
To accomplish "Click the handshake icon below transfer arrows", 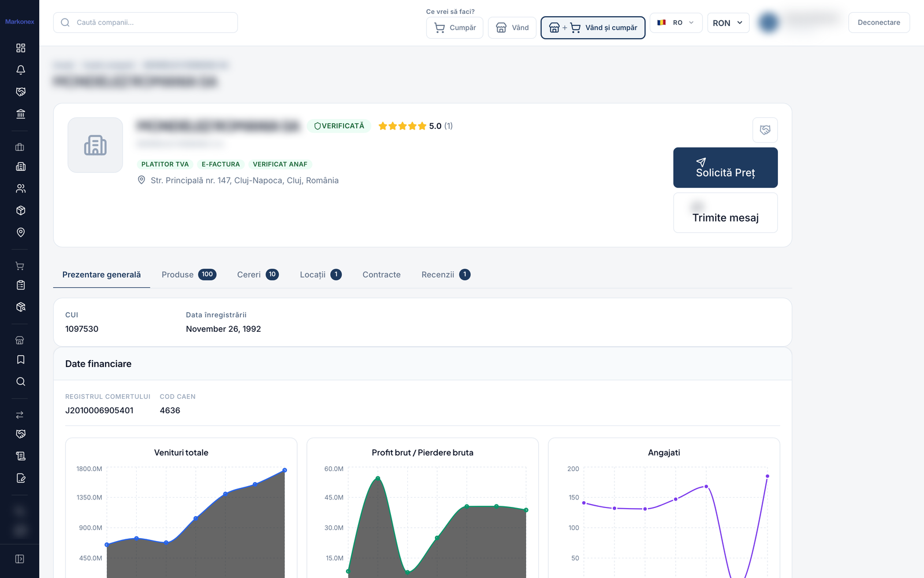I will coord(21,434).
